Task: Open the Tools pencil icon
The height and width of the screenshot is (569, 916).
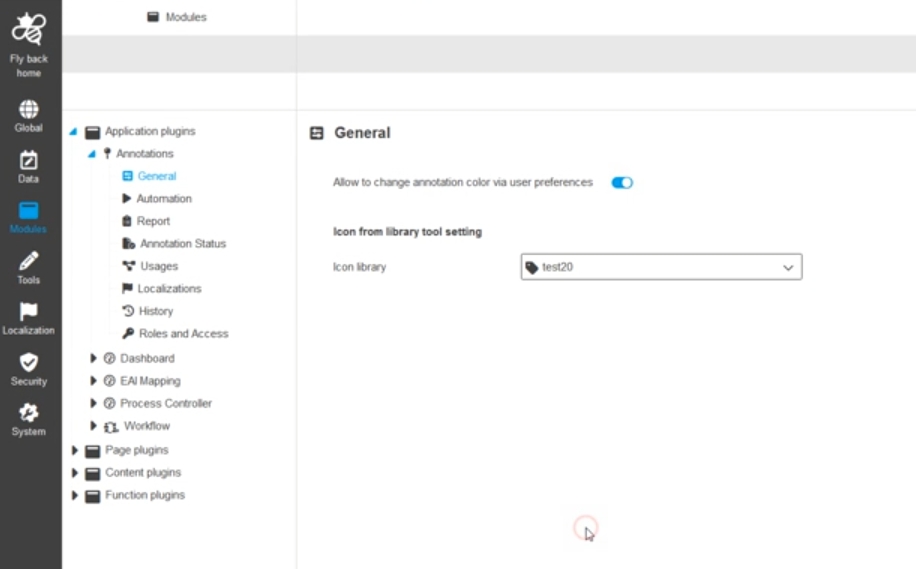Action: pyautogui.click(x=29, y=261)
